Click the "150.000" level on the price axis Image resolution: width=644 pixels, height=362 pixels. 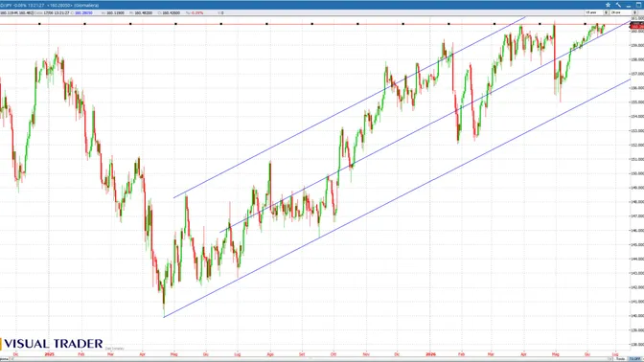pos(637,173)
